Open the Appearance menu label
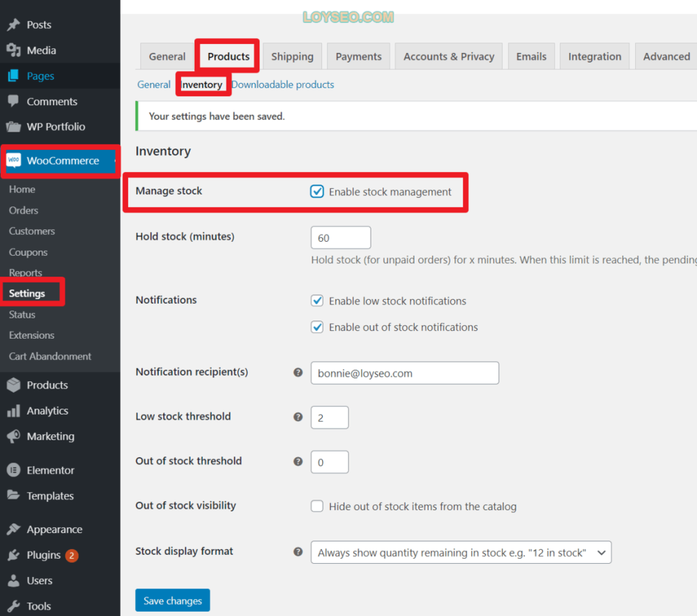Image resolution: width=697 pixels, height=616 pixels. [54, 530]
